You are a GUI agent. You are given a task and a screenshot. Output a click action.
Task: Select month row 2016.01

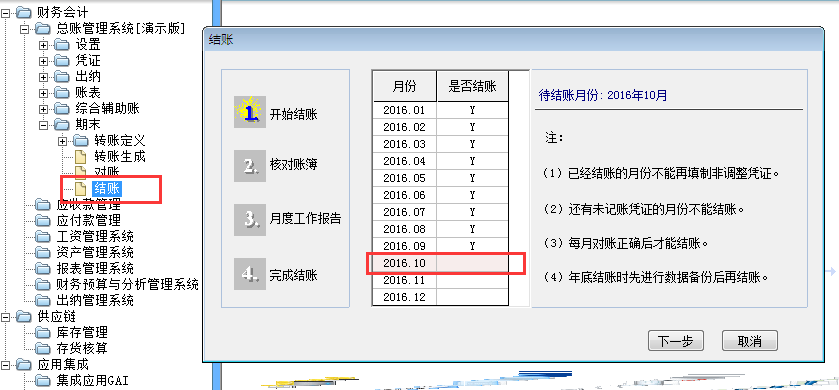coord(440,110)
